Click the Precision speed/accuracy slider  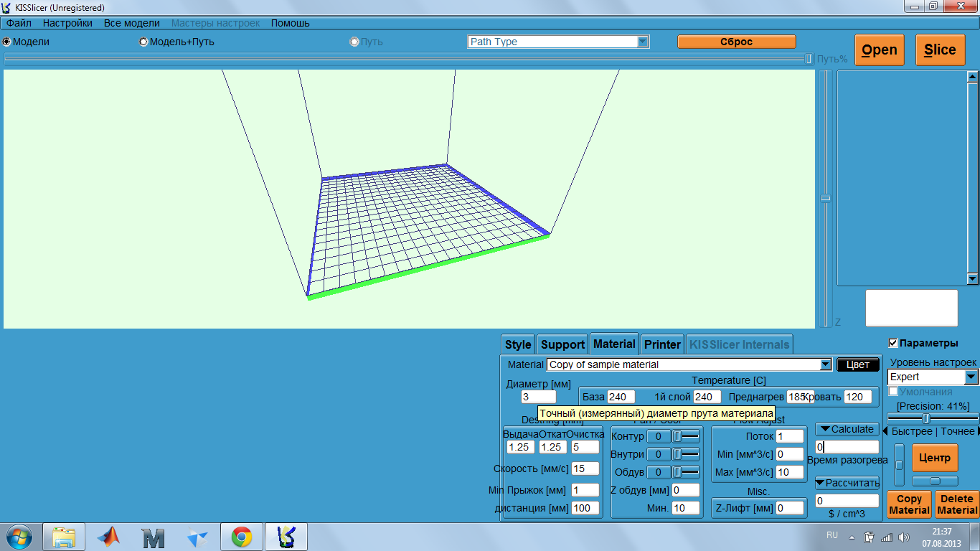click(925, 418)
